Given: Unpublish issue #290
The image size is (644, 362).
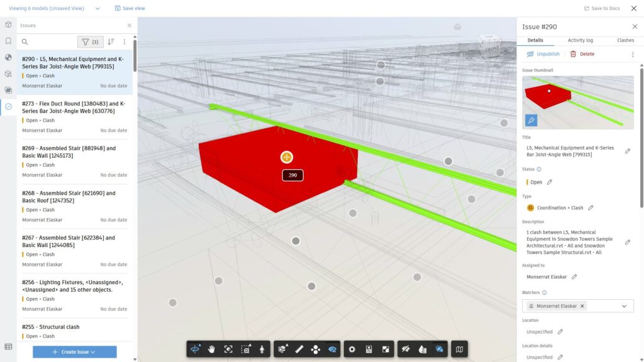Looking at the screenshot, I should pyautogui.click(x=543, y=53).
